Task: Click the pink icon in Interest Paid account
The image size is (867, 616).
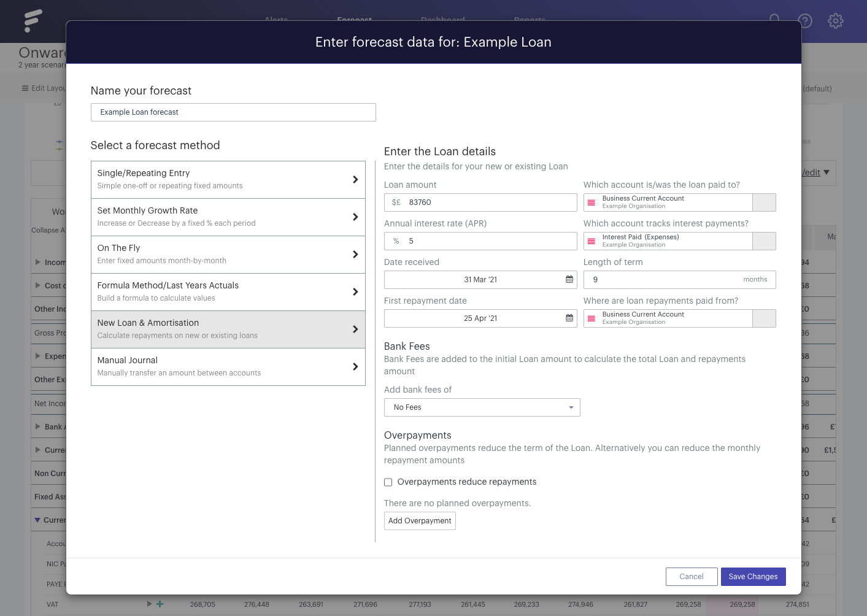Action: (591, 241)
